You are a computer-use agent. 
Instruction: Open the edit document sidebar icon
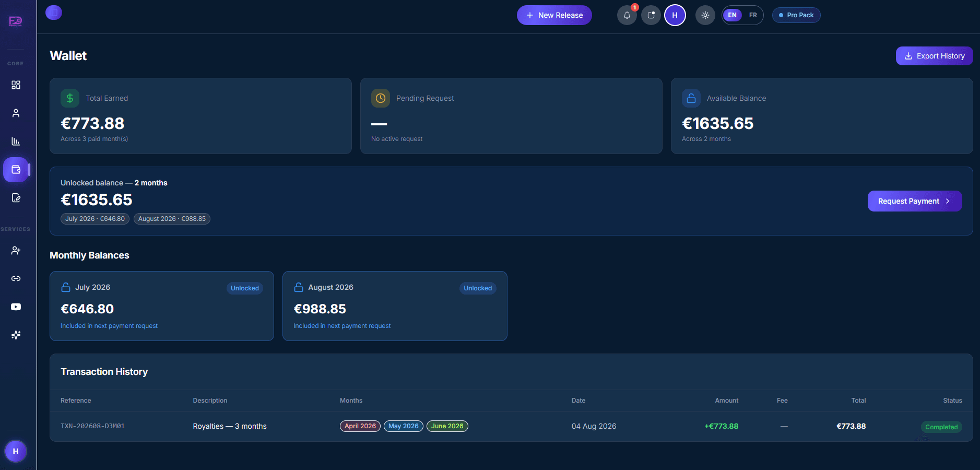pos(16,198)
